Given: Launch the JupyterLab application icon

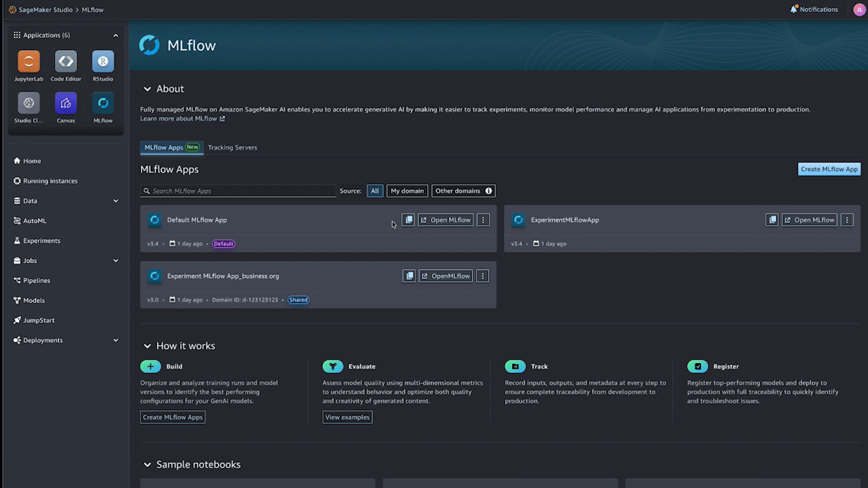Looking at the screenshot, I should click(28, 62).
